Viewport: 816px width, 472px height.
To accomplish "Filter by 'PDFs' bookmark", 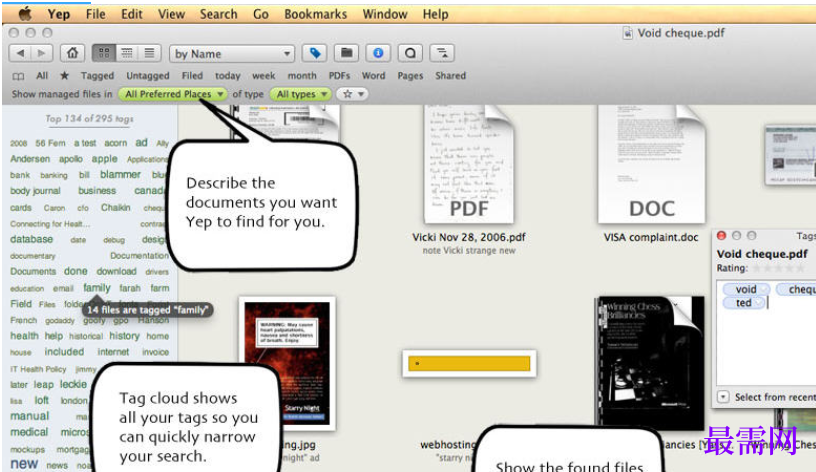I will 339,75.
